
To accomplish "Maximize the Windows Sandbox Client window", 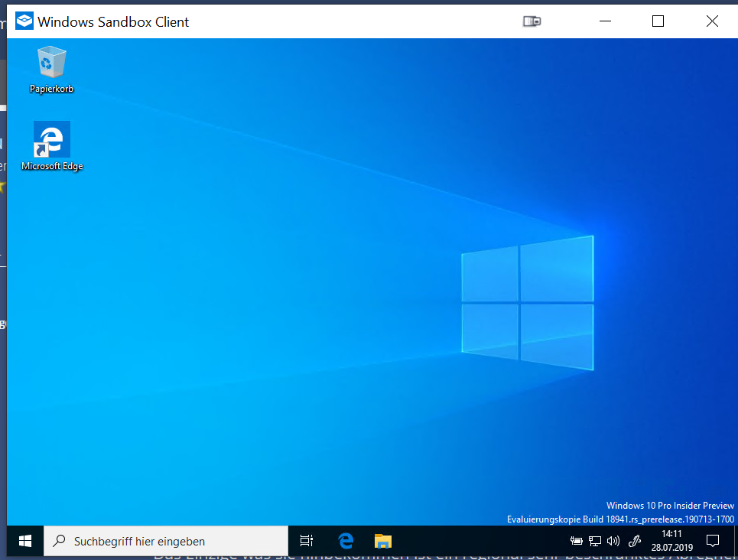I will (658, 21).
